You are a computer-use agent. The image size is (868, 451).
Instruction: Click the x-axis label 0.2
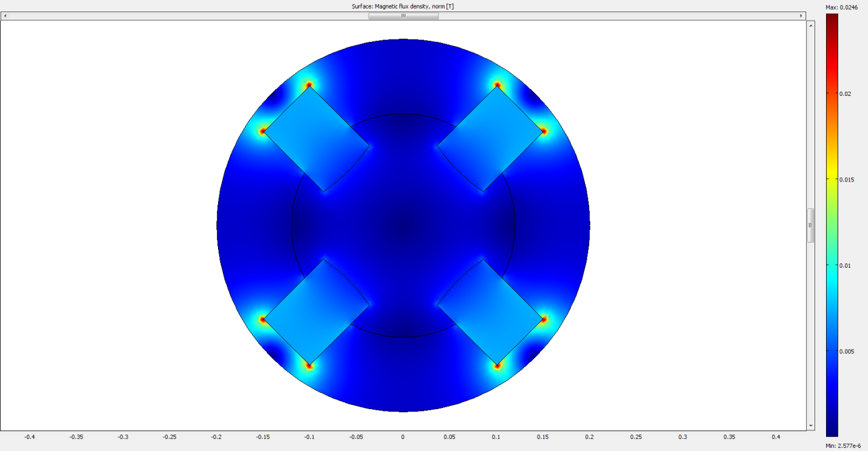590,436
